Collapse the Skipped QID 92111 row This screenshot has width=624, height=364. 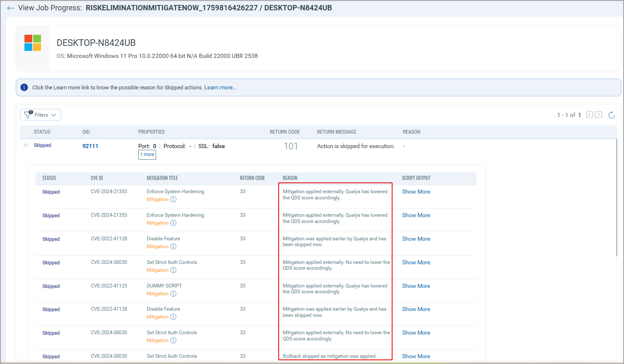point(26,146)
